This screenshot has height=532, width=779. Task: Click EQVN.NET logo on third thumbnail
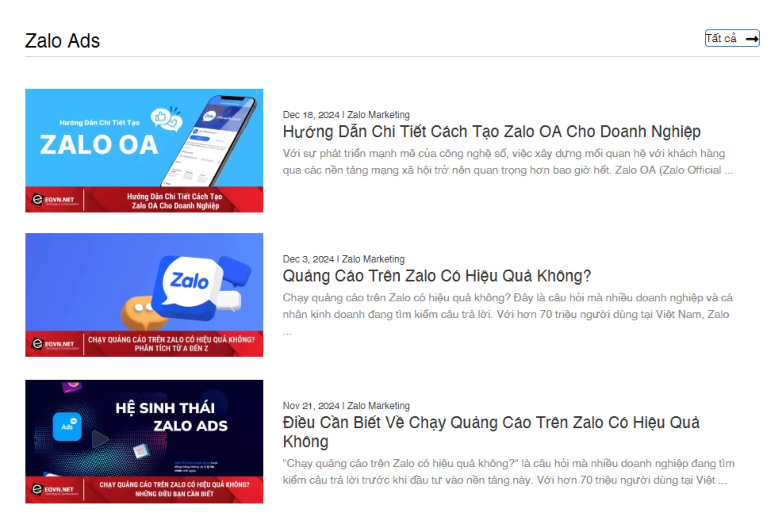tap(54, 489)
